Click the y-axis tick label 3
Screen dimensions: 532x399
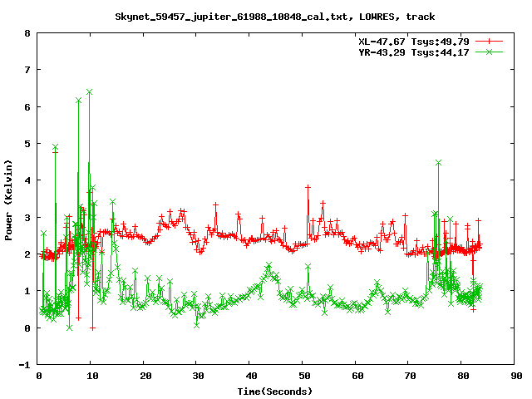click(x=27, y=218)
